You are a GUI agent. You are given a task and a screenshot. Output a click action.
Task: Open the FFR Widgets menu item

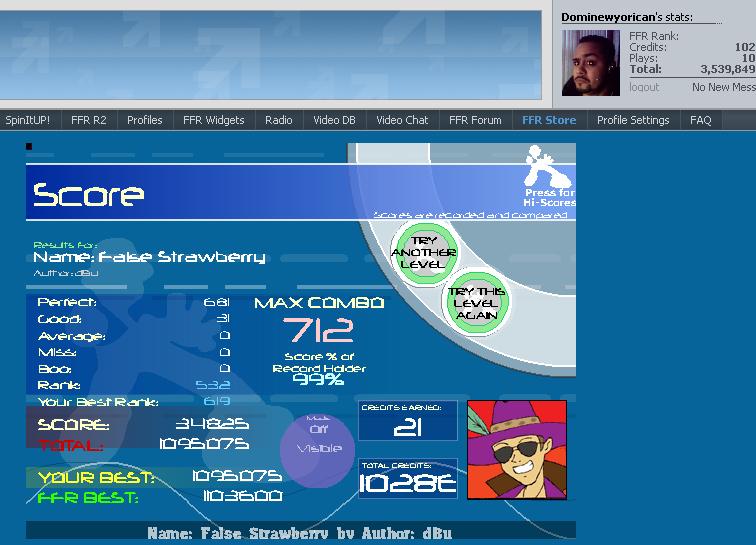(x=214, y=120)
